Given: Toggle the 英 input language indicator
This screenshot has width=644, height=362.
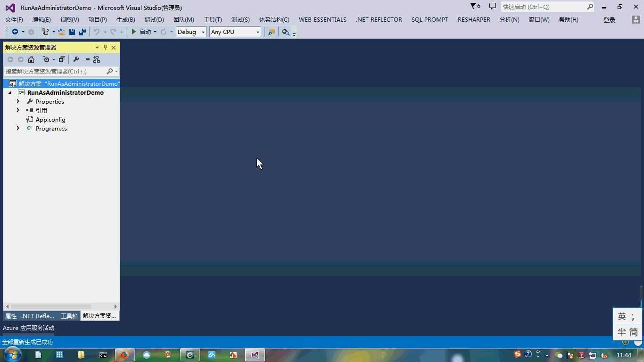Looking at the screenshot, I should pyautogui.click(x=622, y=316).
